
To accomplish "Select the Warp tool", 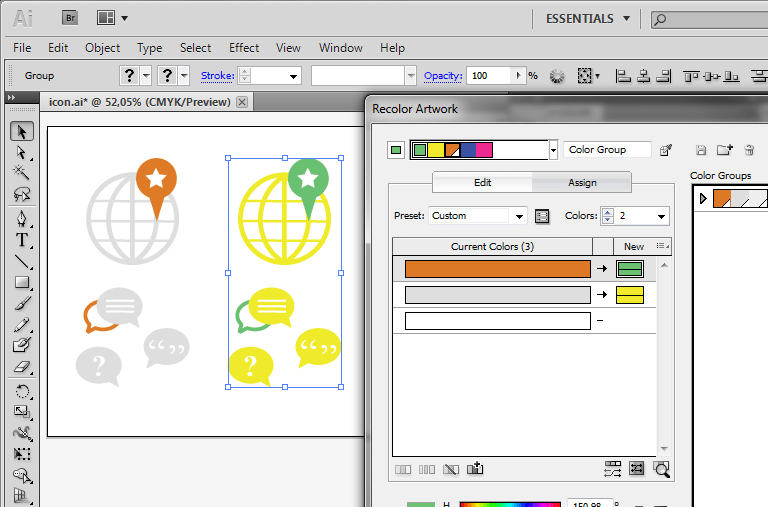I will coord(22,433).
